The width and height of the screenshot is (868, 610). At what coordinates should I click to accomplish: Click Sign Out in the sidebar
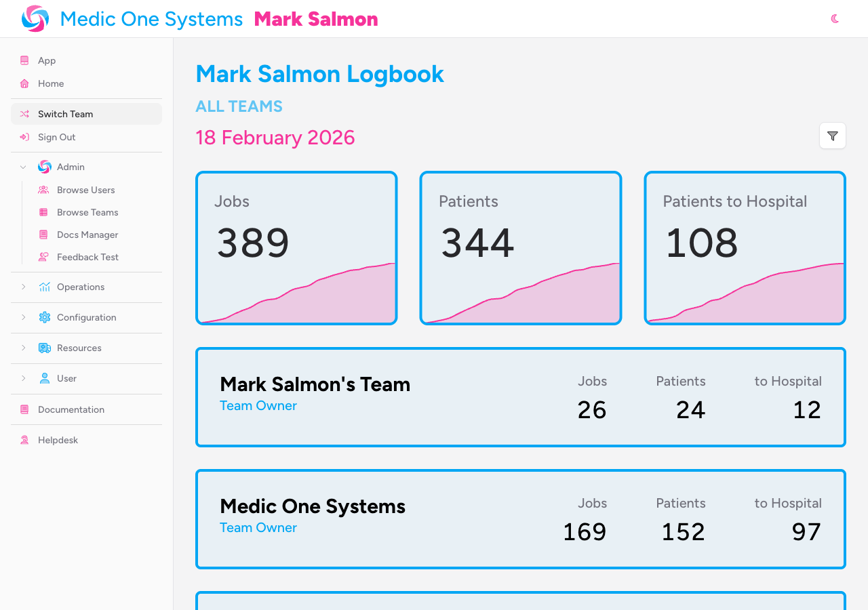point(57,137)
